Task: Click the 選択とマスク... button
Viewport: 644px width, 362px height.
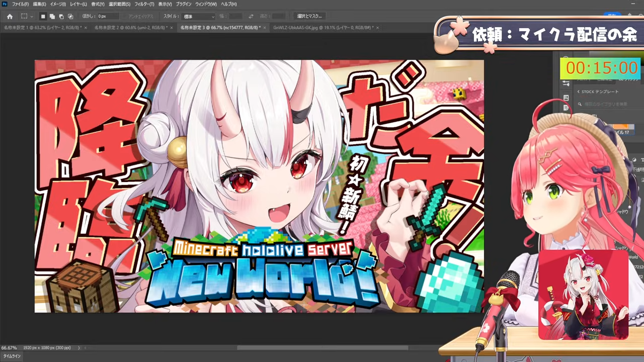Action: tap(308, 16)
